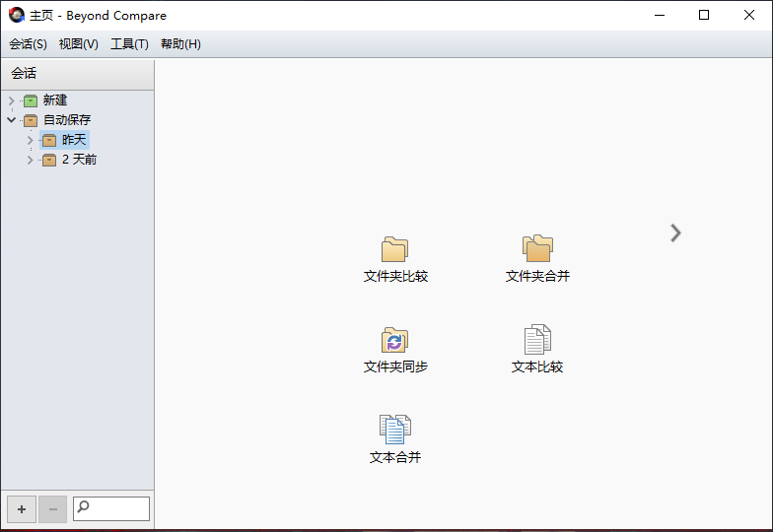
Task: Select the 昨天 tree label
Action: coord(74,140)
